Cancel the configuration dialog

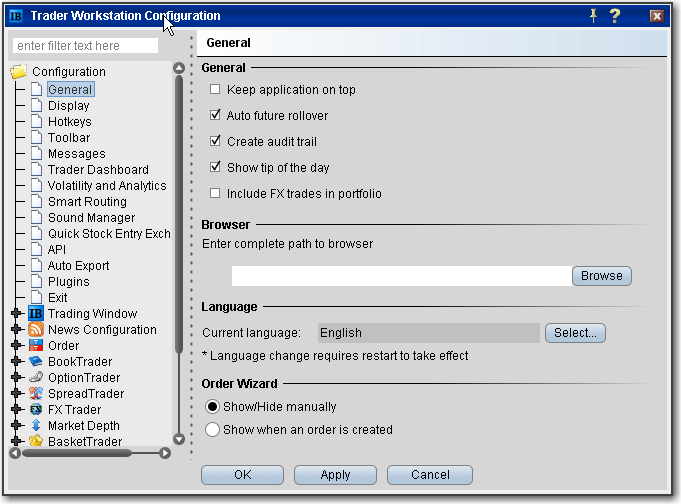point(430,475)
